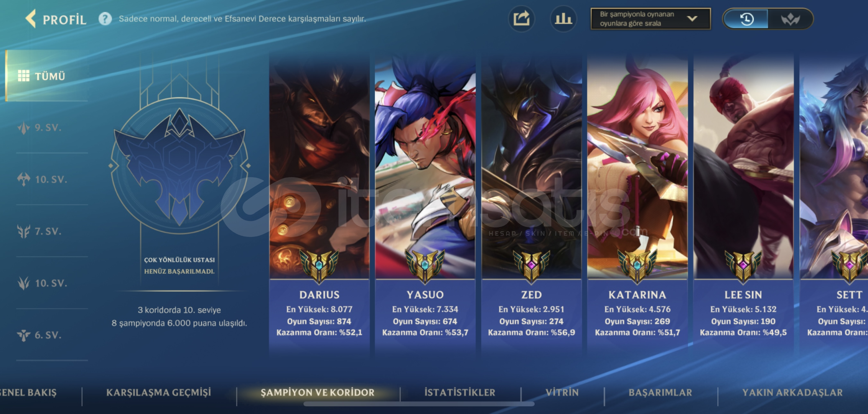Go to the YAKIN ARKADAŞLAR tab

pyautogui.click(x=792, y=393)
